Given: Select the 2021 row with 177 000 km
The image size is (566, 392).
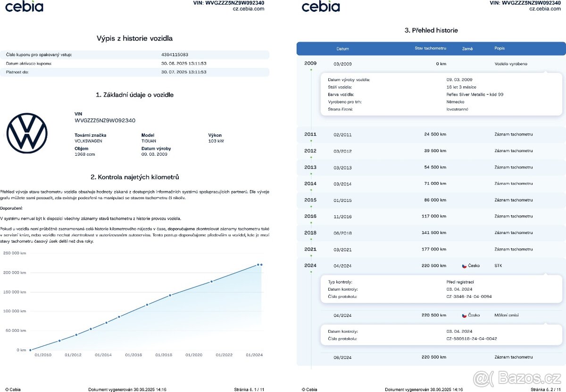Looking at the screenshot, I should pyautogui.click(x=431, y=249).
